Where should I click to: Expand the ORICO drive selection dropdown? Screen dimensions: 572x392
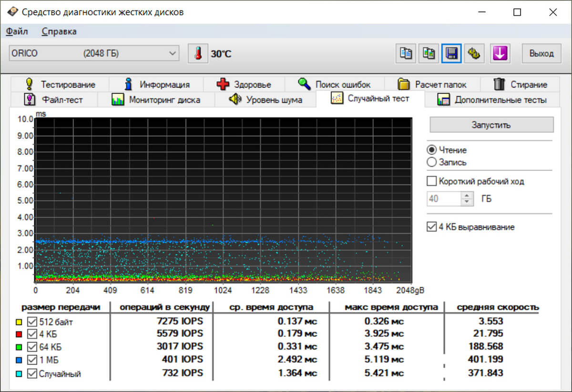coord(173,53)
